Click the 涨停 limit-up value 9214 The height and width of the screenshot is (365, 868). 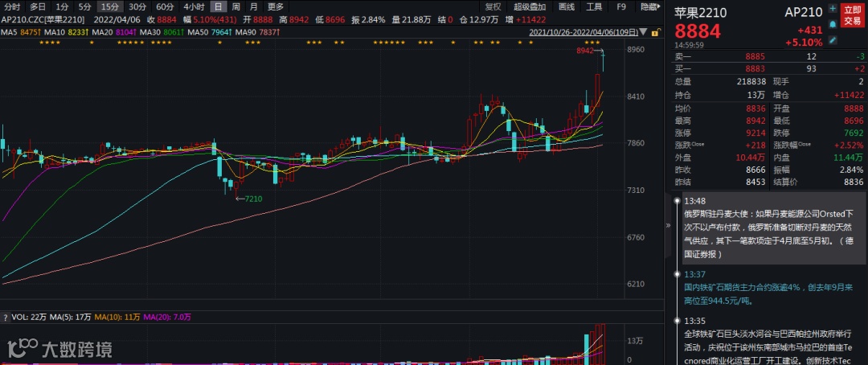pyautogui.click(x=755, y=133)
